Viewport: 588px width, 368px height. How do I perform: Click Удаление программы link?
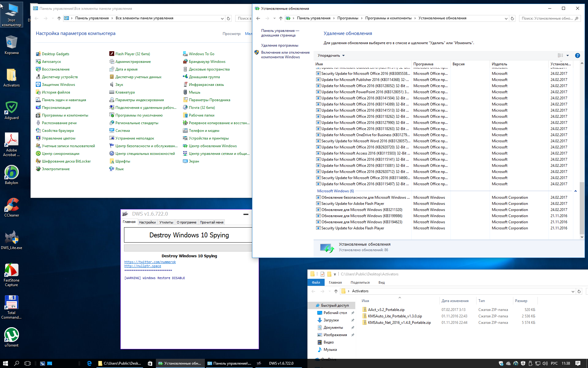tap(280, 45)
